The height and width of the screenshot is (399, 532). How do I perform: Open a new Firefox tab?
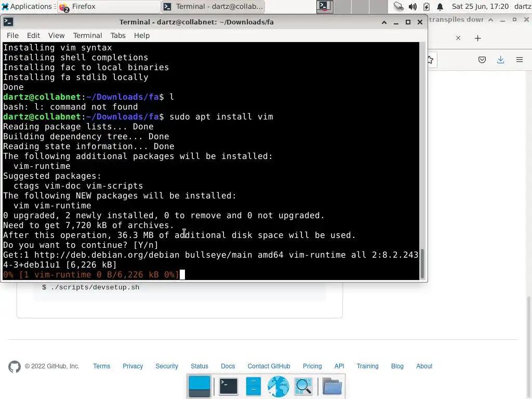point(478,38)
